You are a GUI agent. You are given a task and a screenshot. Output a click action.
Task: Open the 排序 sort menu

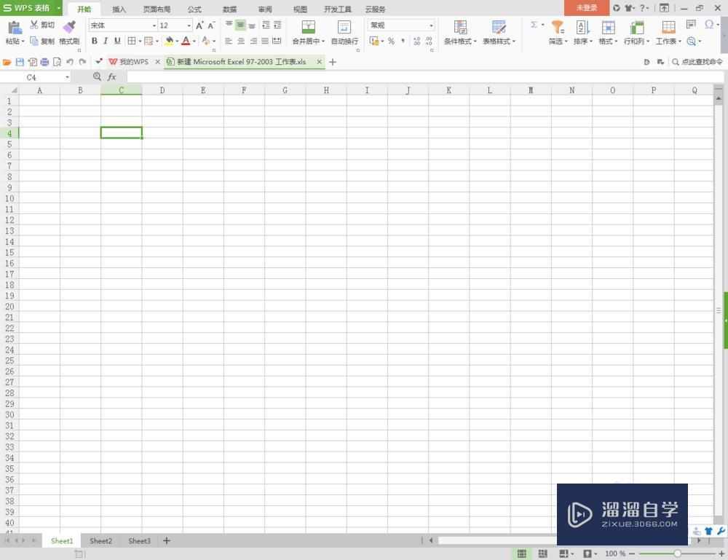[x=582, y=33]
